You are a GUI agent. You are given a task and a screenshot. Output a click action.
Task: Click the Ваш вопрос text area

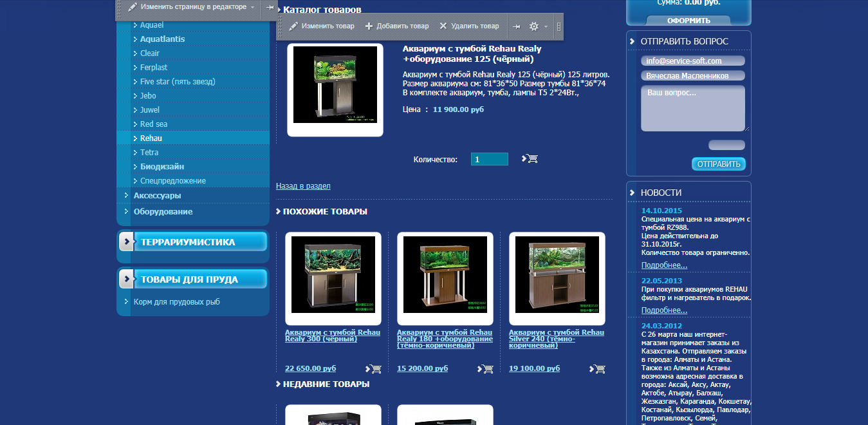pyautogui.click(x=693, y=108)
